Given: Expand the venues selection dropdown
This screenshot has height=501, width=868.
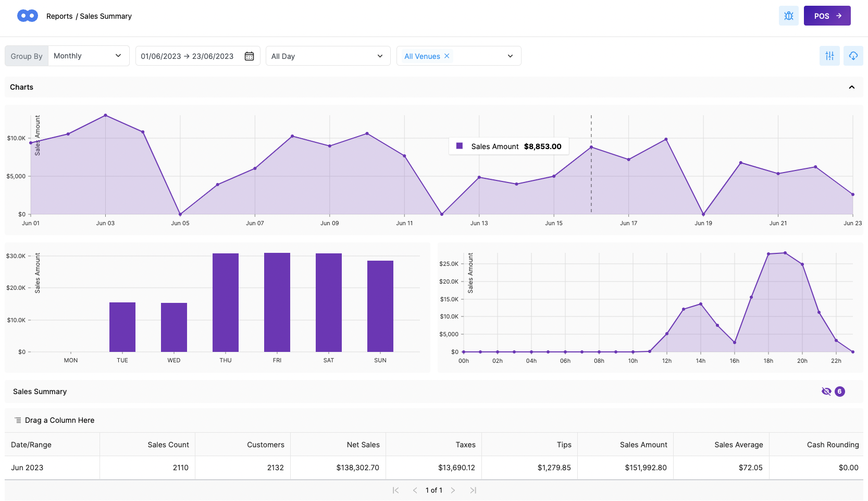Looking at the screenshot, I should (x=510, y=56).
